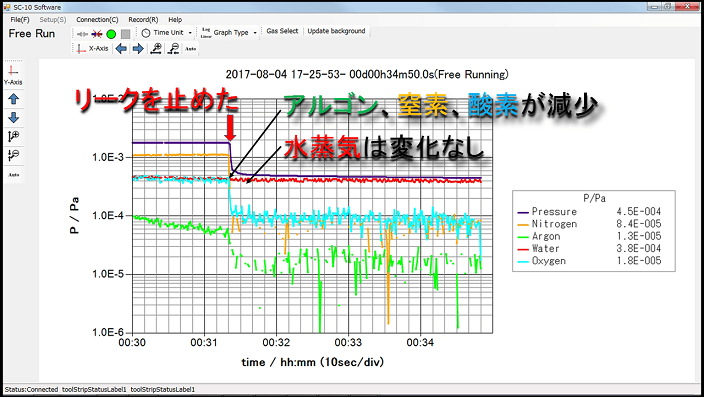
Task: Click X-axis Auto scale button
Action: click(191, 49)
